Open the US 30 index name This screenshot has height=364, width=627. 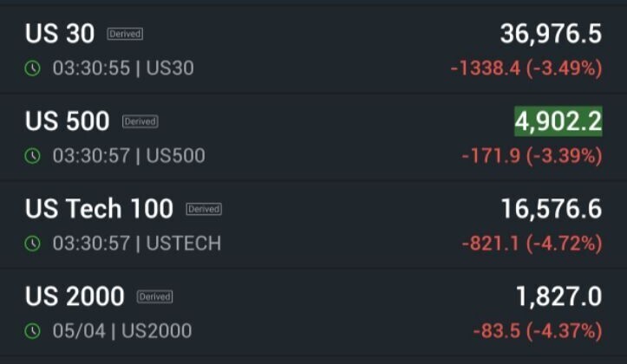(60, 34)
